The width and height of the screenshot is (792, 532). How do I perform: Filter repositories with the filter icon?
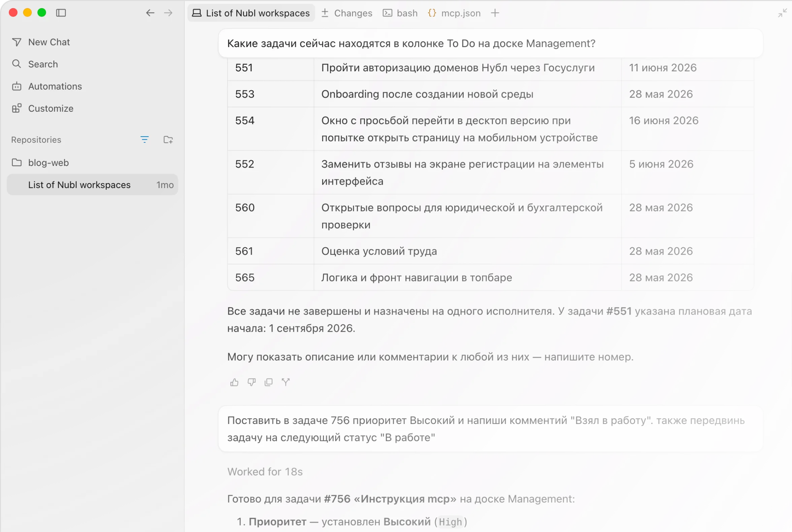pos(144,139)
